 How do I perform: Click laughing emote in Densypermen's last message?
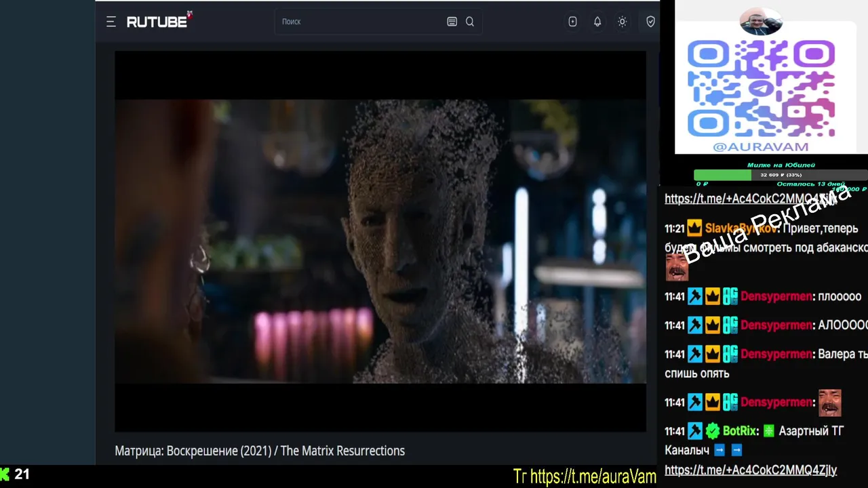pos(830,403)
